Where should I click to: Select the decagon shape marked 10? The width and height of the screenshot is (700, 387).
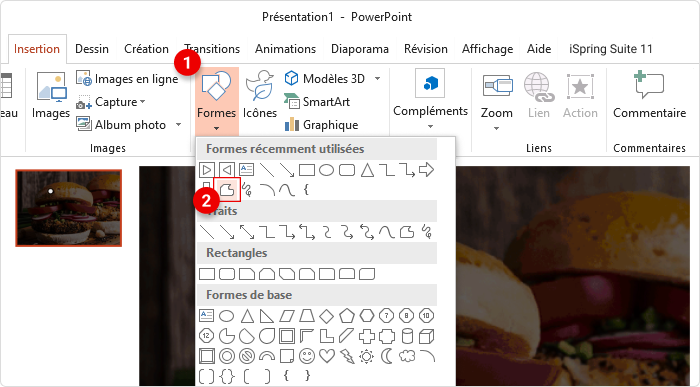click(x=426, y=316)
